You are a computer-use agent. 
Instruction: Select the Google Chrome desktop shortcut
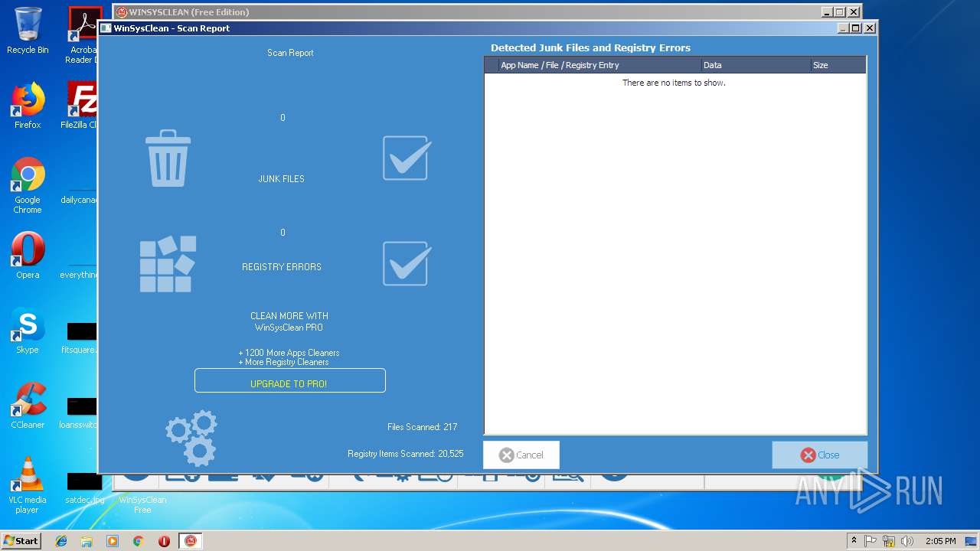coord(28,185)
